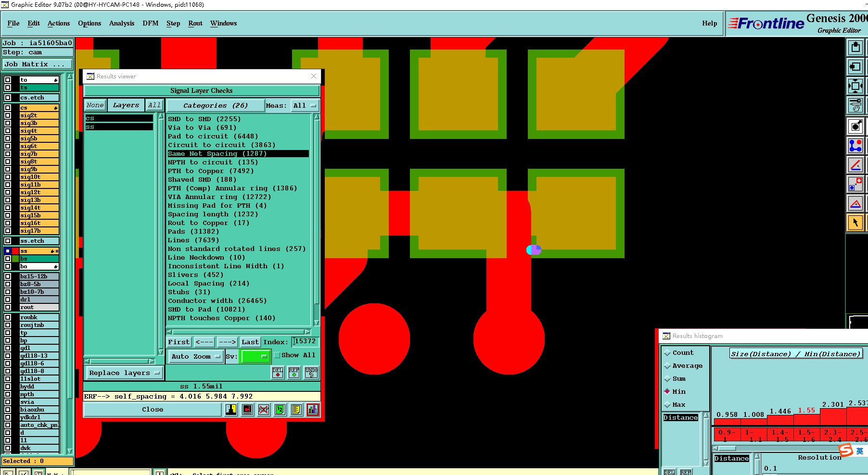Open the Edit menu
This screenshot has width=868, height=475.
[x=34, y=23]
